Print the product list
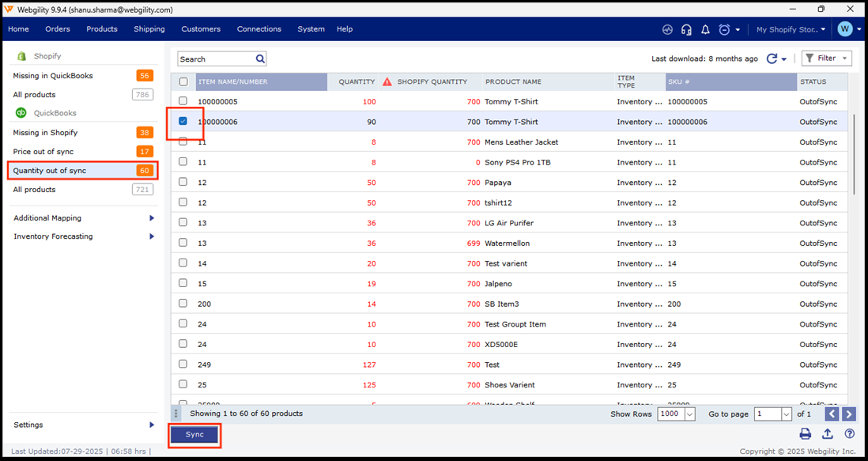Screen dimensions: 868x461 pos(805,433)
